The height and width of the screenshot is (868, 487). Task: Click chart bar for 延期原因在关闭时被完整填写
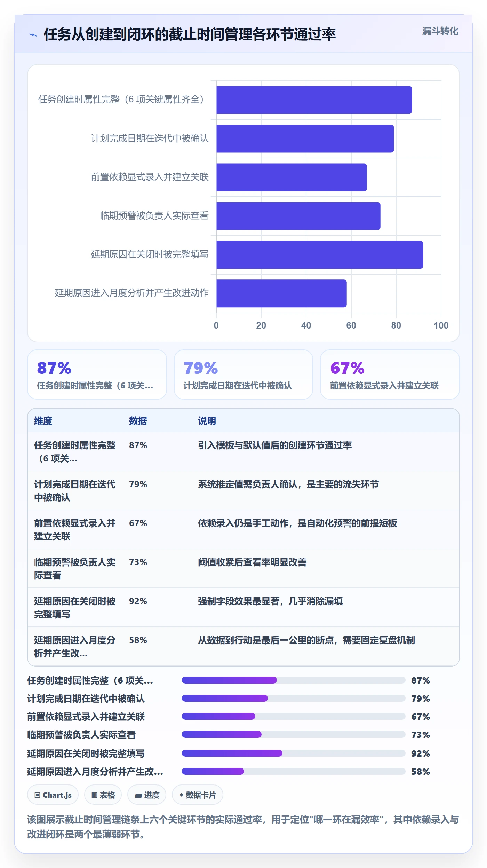320,255
